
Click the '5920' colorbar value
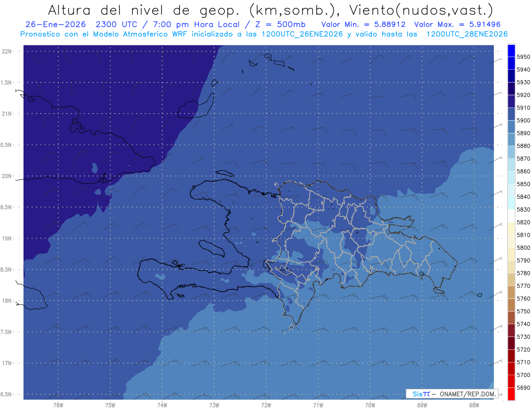click(524, 95)
